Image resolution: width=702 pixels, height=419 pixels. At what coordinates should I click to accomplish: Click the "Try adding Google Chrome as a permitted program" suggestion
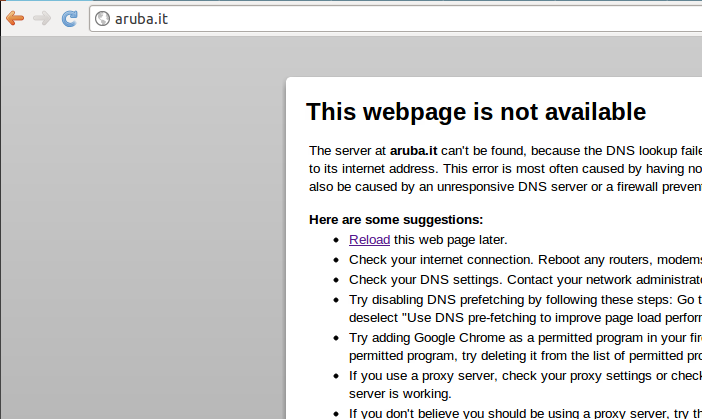coord(525,346)
